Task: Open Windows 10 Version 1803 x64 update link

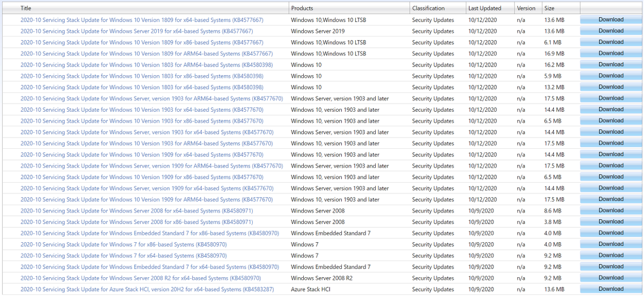Action: [x=142, y=88]
